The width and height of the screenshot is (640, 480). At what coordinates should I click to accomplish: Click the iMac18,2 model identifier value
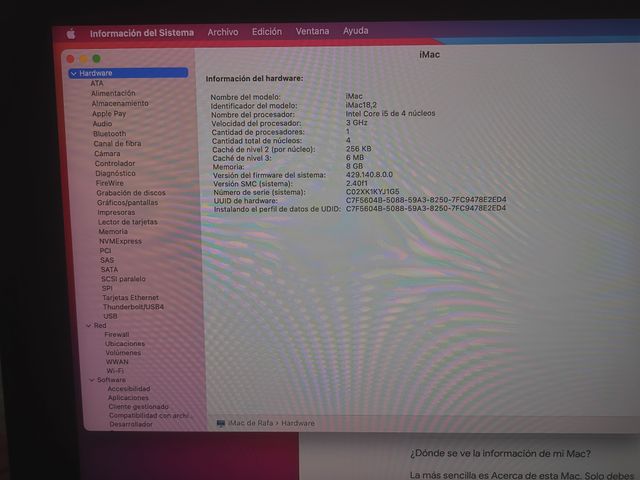361,105
